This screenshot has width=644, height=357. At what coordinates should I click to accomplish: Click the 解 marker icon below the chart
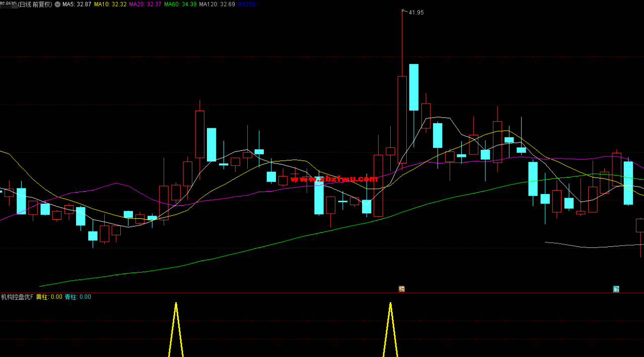[x=616, y=289]
